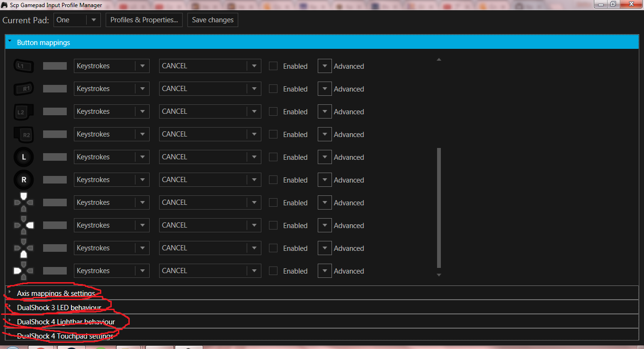
Task: Check Enabled for the D-pad left row
Action: pyautogui.click(x=273, y=271)
